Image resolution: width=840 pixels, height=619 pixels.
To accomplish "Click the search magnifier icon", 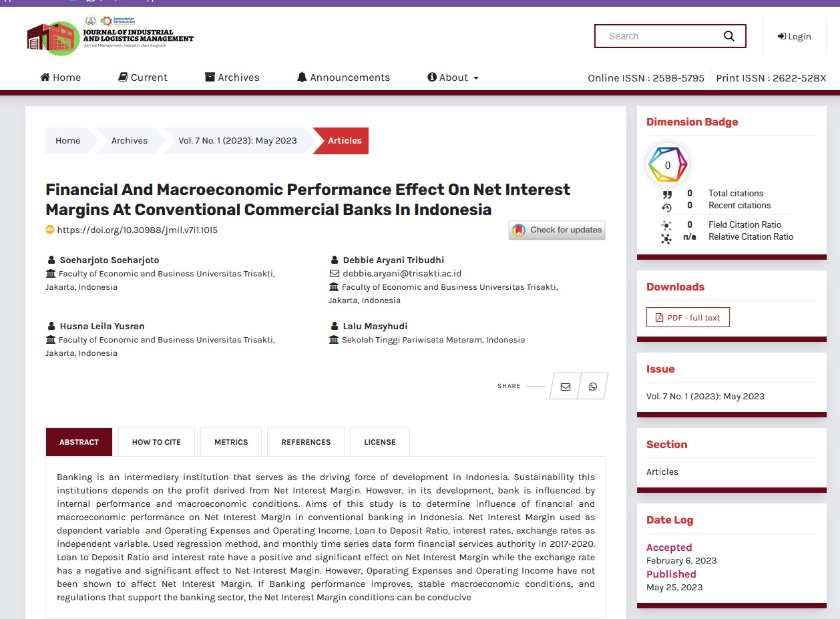I will click(x=728, y=36).
